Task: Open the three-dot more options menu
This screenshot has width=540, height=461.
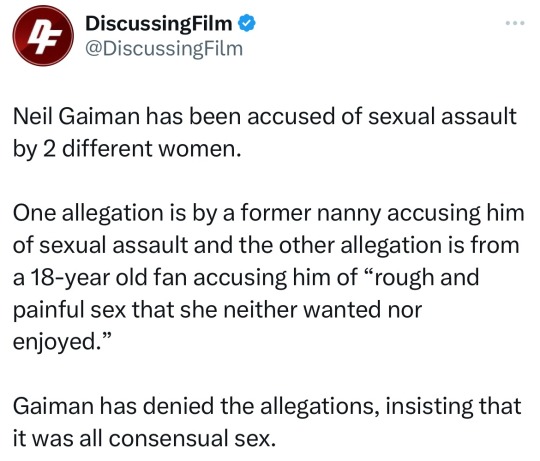Action: 515,23
